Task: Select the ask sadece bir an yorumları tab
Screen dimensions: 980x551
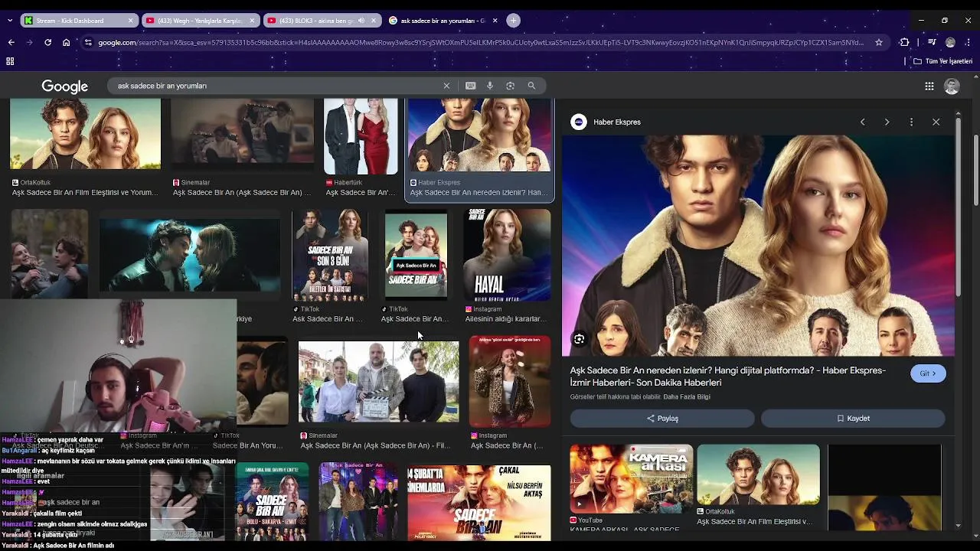Action: (443, 21)
